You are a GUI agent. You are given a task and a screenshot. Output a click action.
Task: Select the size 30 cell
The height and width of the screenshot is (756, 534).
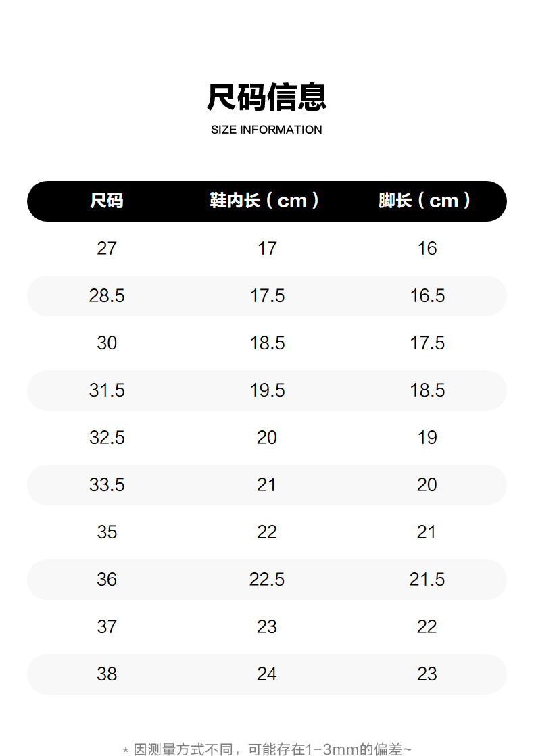107,343
